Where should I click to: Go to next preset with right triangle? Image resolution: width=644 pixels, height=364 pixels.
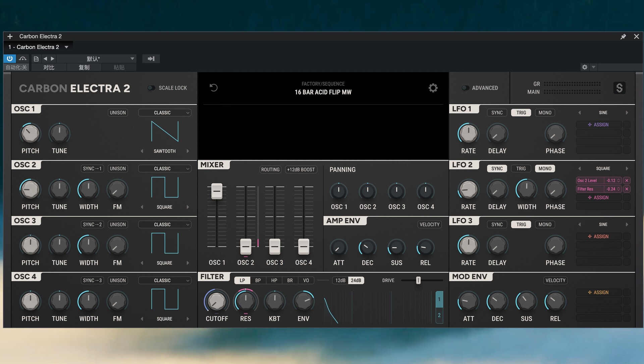53,59
